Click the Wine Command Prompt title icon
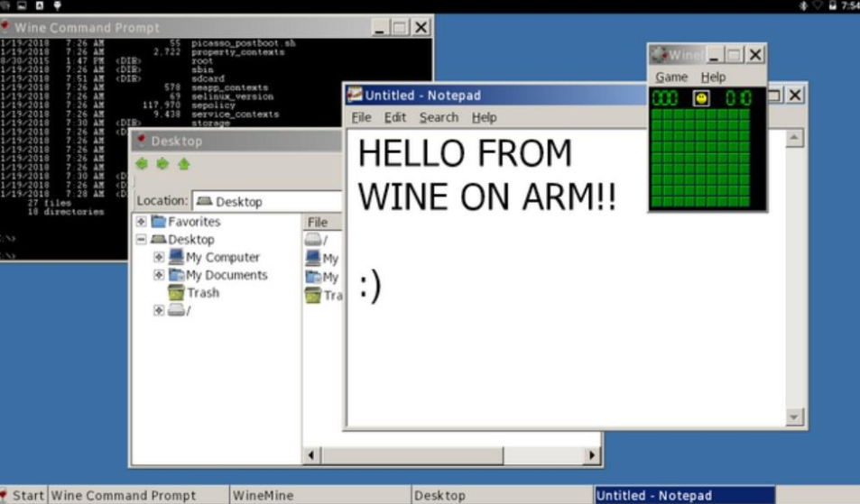860x504 pixels. [5, 27]
